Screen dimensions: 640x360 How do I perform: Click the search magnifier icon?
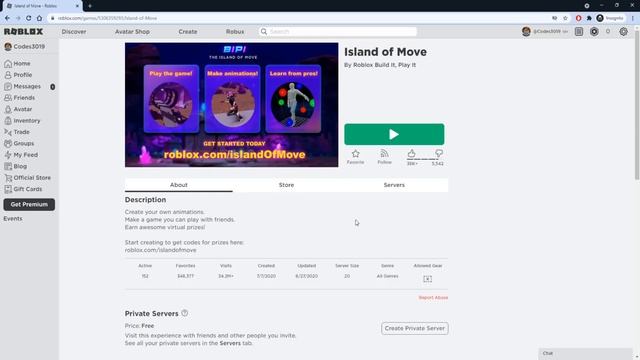pyautogui.click(x=264, y=31)
